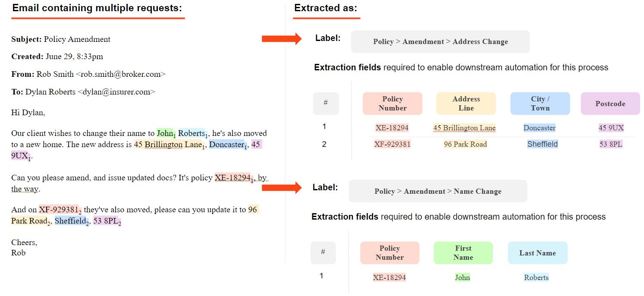Screen dimensions: 644x296
Task: Click the light blue Last Name column header
Action: coord(537,253)
